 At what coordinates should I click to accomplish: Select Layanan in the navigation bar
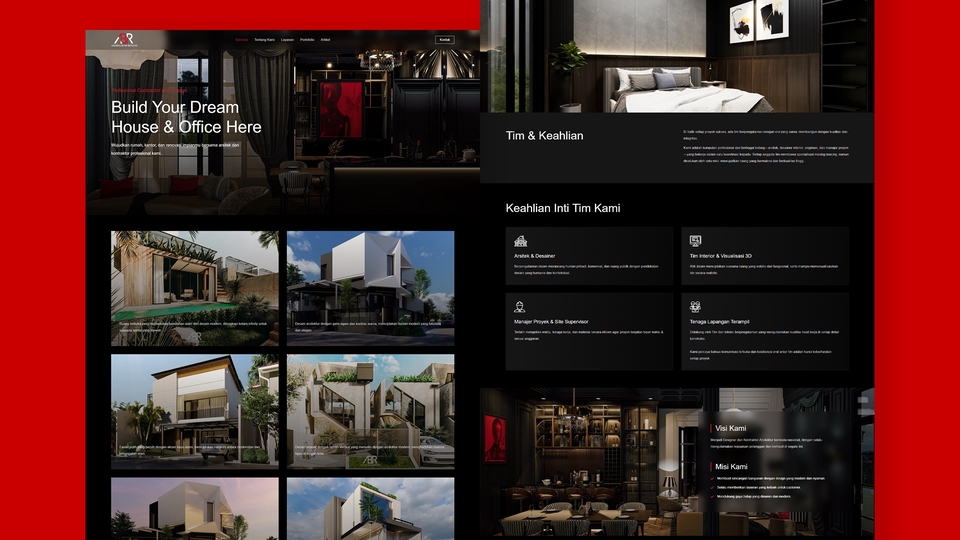(x=288, y=40)
